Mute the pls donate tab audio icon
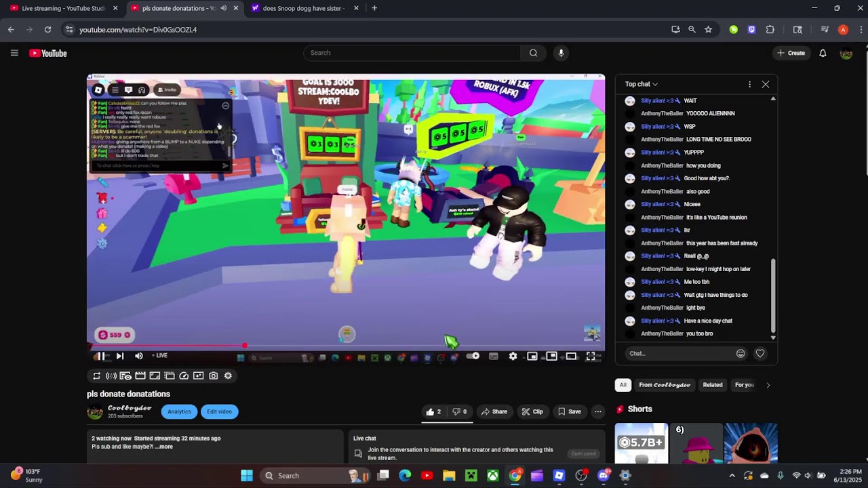Viewport: 868px width, 488px height. (223, 8)
